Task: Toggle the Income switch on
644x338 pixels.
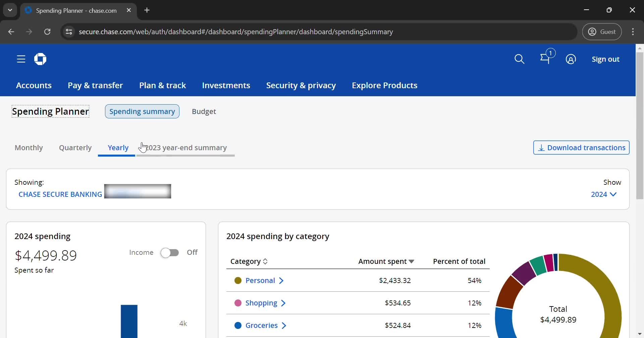Action: click(170, 252)
